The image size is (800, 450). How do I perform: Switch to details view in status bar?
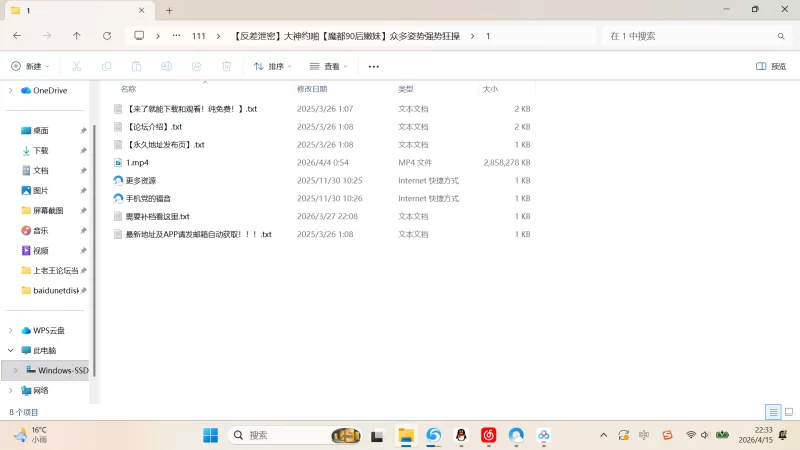point(773,412)
